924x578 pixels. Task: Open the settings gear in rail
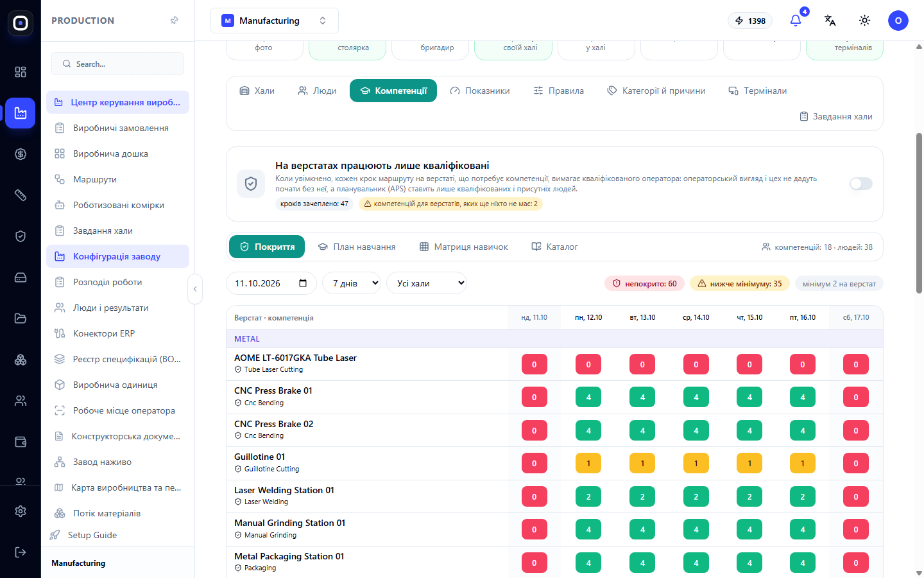coord(21,511)
